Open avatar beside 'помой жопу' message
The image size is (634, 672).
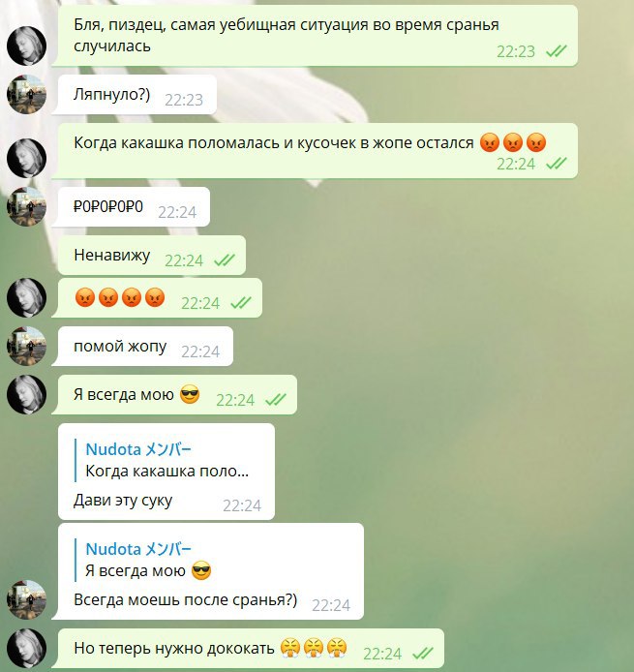pyautogui.click(x=26, y=346)
